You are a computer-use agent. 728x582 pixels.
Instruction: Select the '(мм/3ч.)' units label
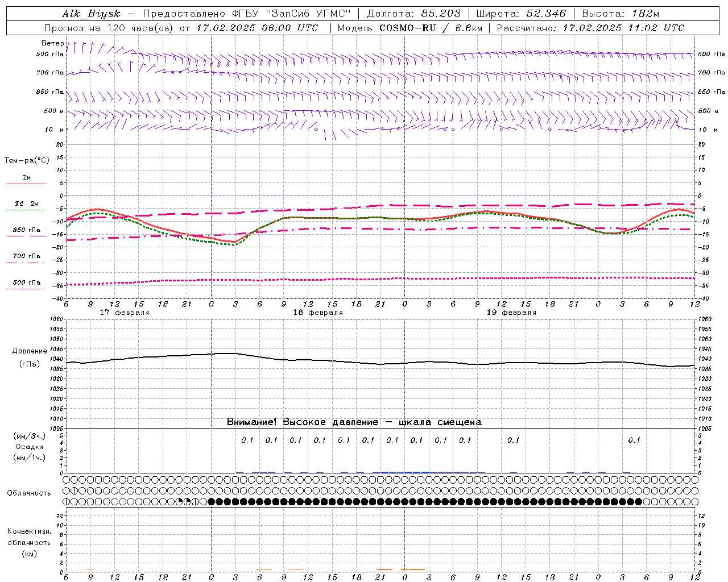pyautogui.click(x=30, y=436)
